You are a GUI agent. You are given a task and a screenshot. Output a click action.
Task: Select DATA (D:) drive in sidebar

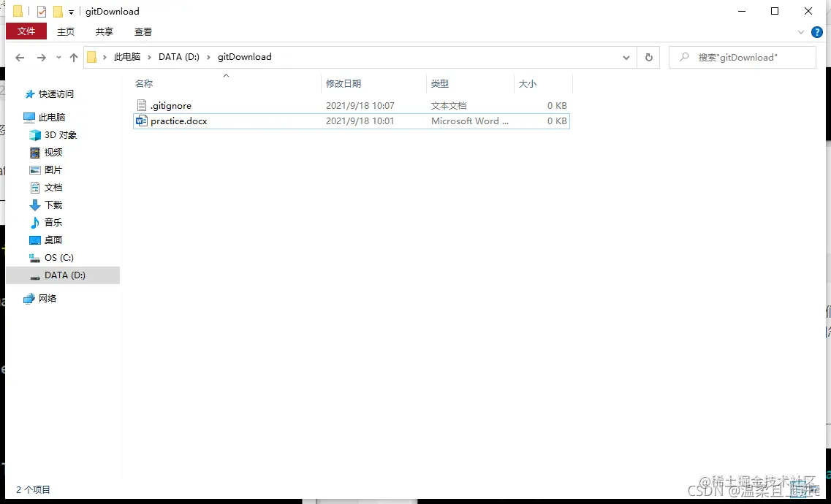(x=63, y=275)
